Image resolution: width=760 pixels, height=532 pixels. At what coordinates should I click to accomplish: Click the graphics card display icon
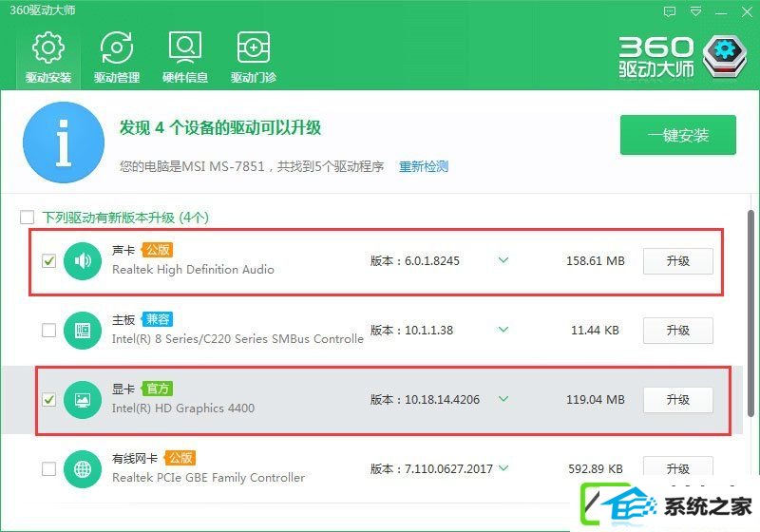(x=83, y=399)
